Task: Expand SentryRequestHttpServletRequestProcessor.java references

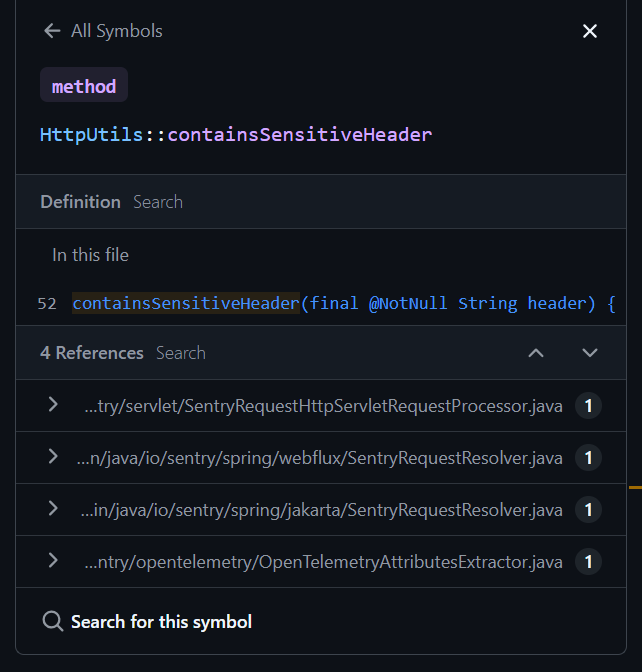Action: pos(53,405)
